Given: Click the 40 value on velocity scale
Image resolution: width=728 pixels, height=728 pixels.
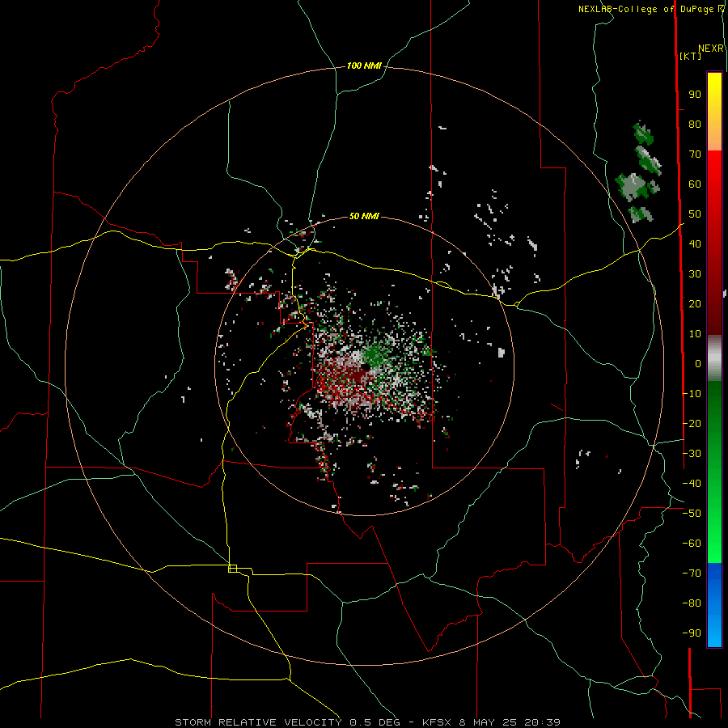Looking at the screenshot, I should tap(695, 244).
